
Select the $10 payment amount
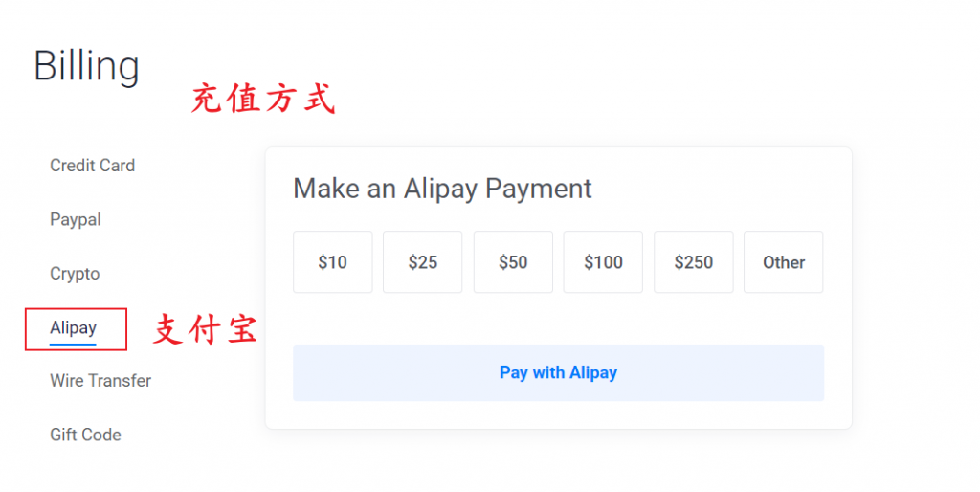(332, 262)
